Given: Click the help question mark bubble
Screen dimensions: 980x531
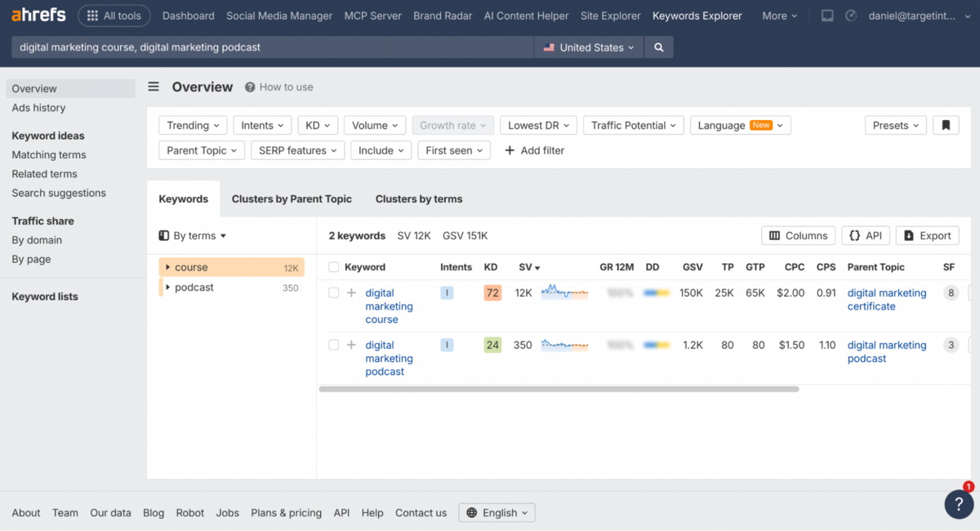Looking at the screenshot, I should click(959, 504).
